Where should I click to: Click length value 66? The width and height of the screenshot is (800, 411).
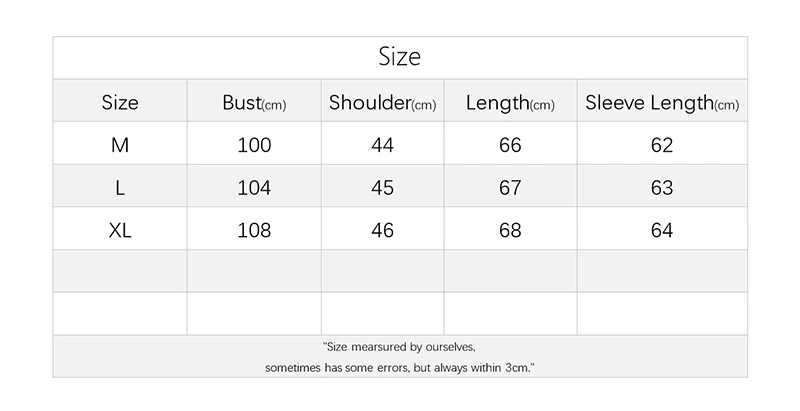[510, 145]
